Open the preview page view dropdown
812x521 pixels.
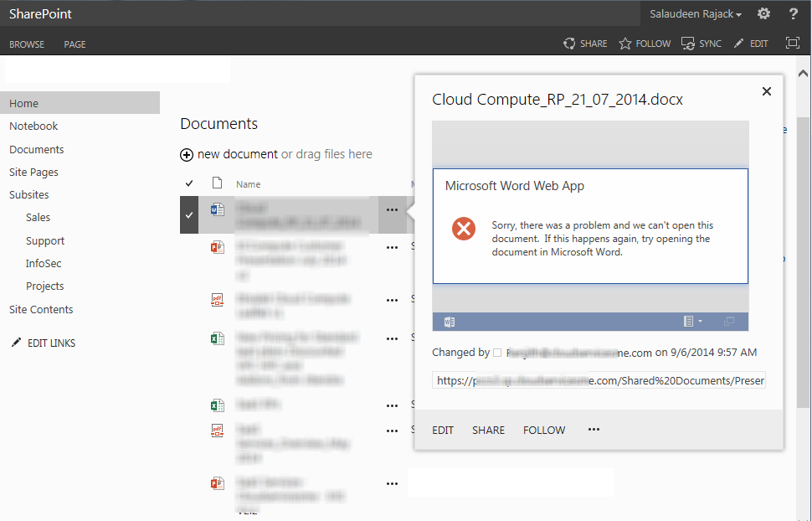click(x=692, y=322)
